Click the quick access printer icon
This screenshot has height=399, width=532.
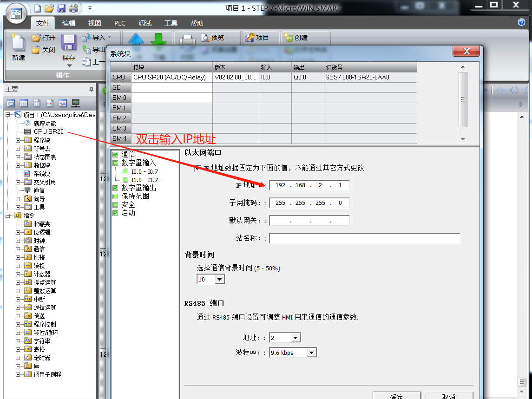[73, 8]
